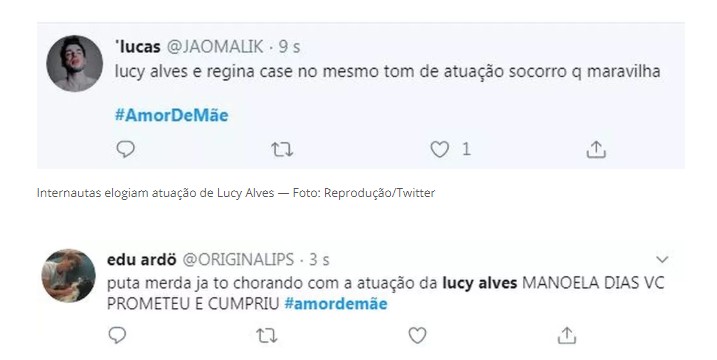Like edu ardö's tweet with the heart
717x360 pixels.
tap(417, 336)
